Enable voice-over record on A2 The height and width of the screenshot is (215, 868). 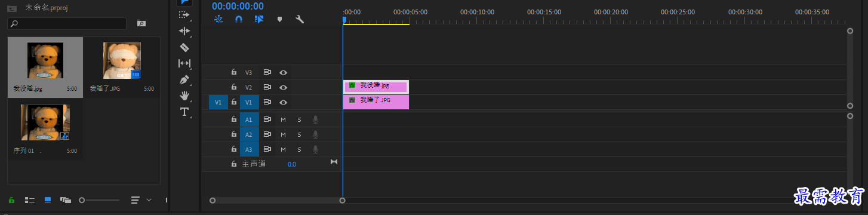pyautogui.click(x=315, y=134)
